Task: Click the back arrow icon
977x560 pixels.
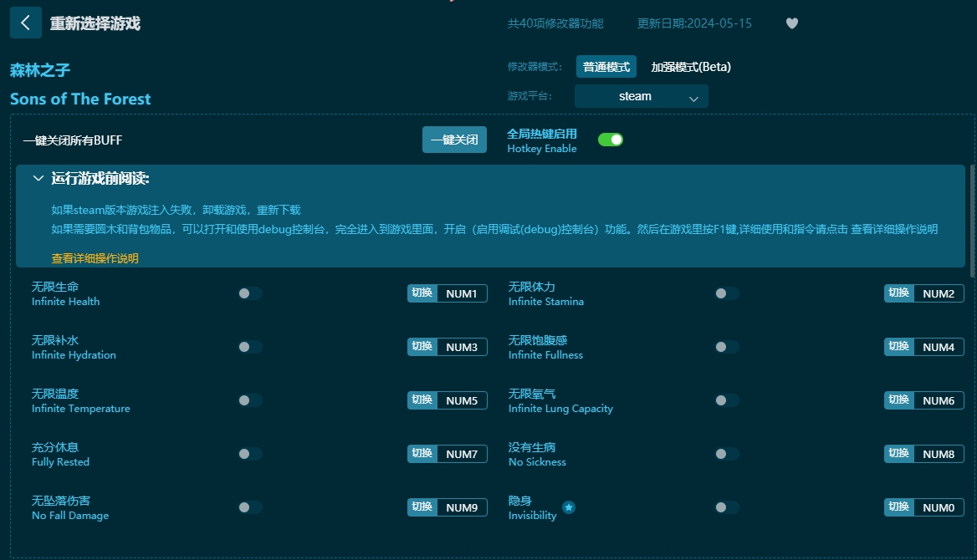Action: tap(26, 23)
